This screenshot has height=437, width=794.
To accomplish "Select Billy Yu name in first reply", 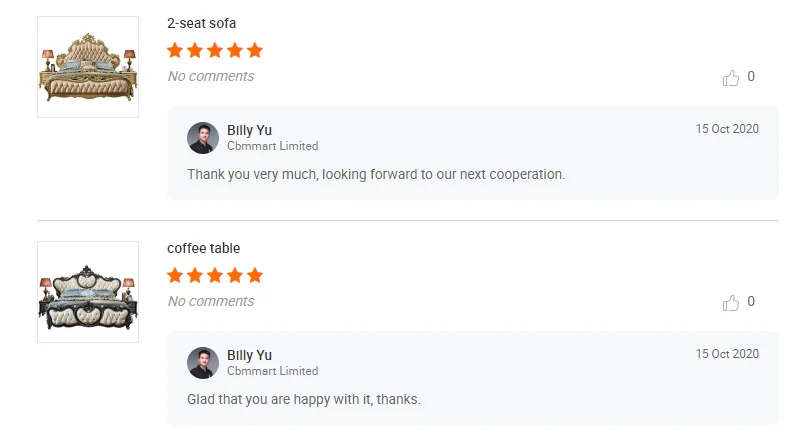I will coord(249,130).
